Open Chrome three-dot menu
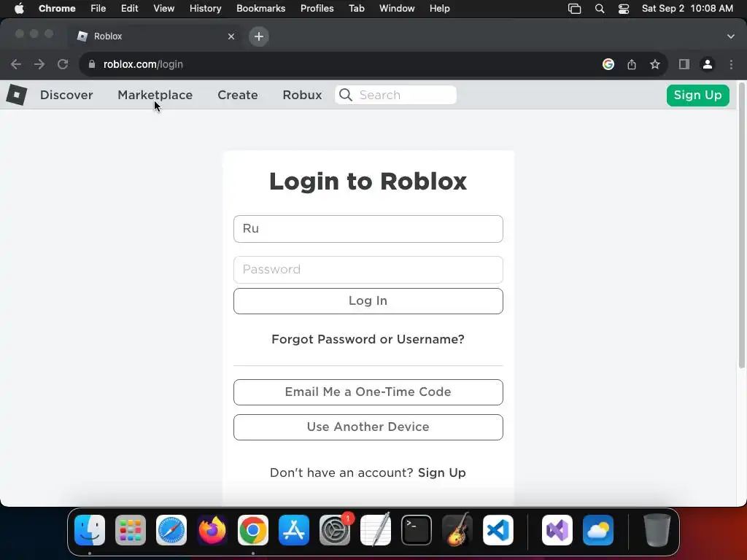Viewport: 747px width, 560px height. 731,64
